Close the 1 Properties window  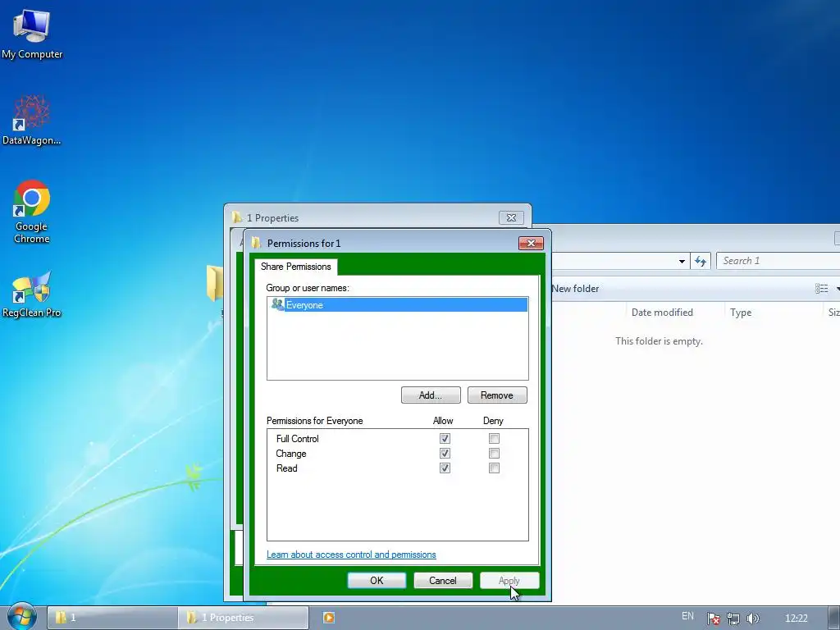click(x=511, y=217)
